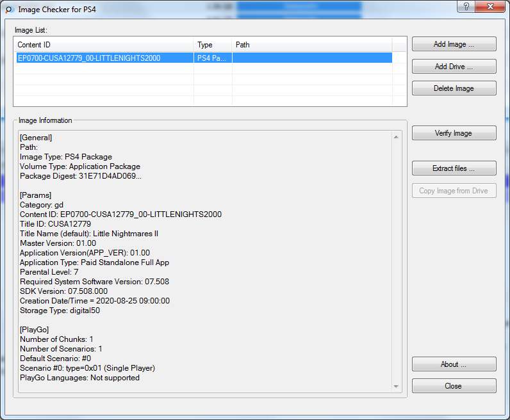Click 'Application Type: Paid Standalone Full App' line
Screen dimensions: 510x420
94,262
